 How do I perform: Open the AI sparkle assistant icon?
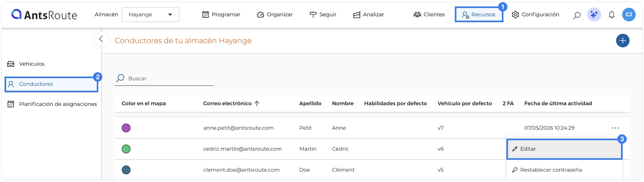tap(594, 14)
